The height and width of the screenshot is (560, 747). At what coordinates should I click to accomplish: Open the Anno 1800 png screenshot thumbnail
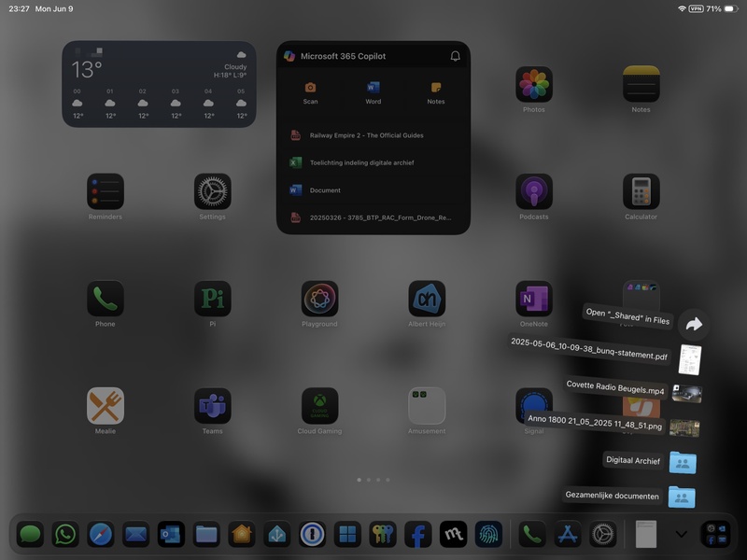coord(684,427)
